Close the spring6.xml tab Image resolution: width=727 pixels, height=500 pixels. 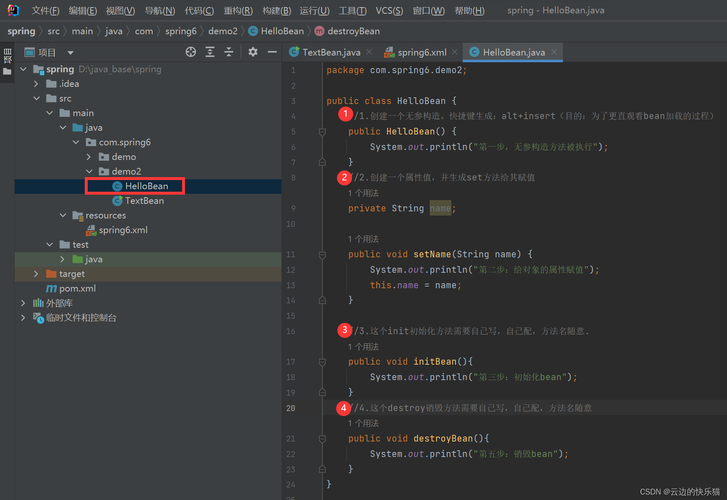455,52
